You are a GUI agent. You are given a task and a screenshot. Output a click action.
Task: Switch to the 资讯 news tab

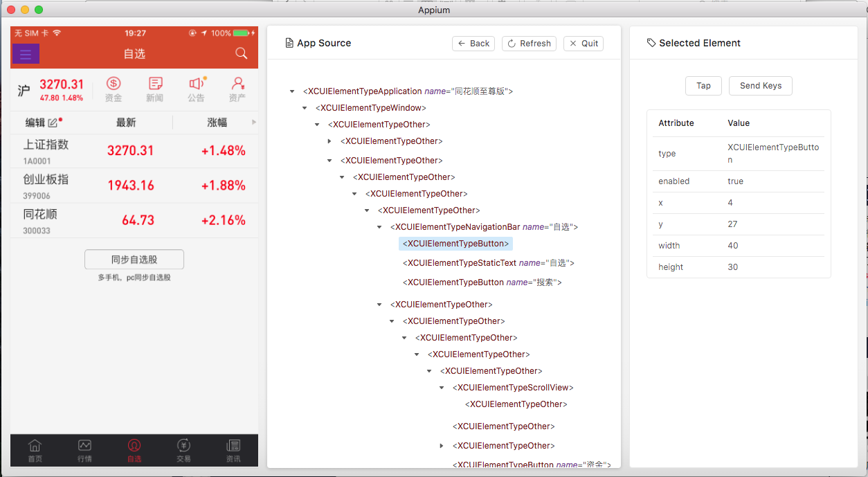tap(233, 451)
